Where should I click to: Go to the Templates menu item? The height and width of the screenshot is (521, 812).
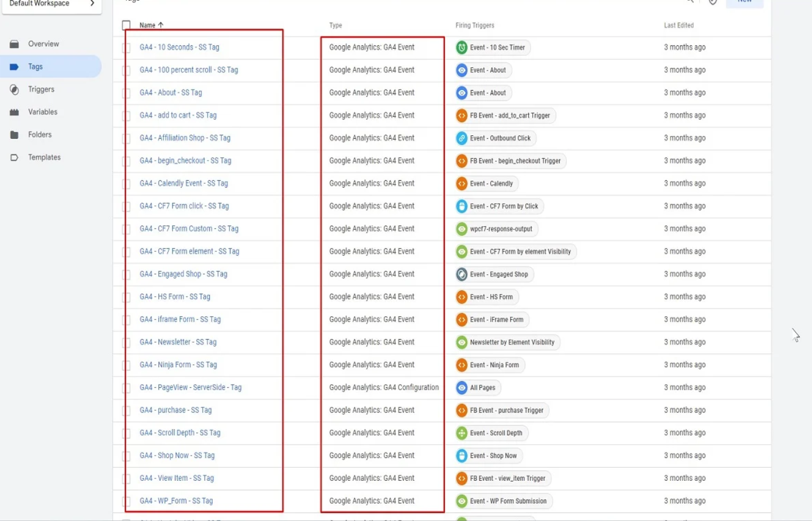click(44, 158)
